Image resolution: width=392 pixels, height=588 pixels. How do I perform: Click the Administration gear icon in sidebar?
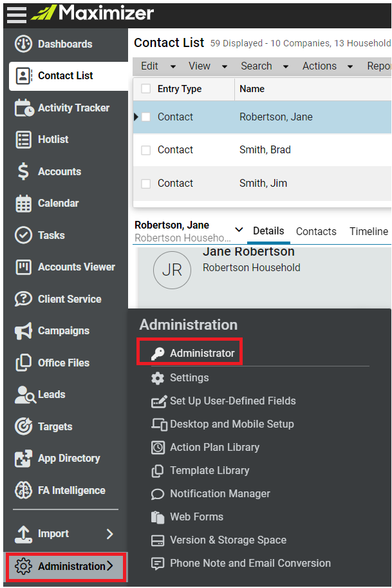coord(23,566)
